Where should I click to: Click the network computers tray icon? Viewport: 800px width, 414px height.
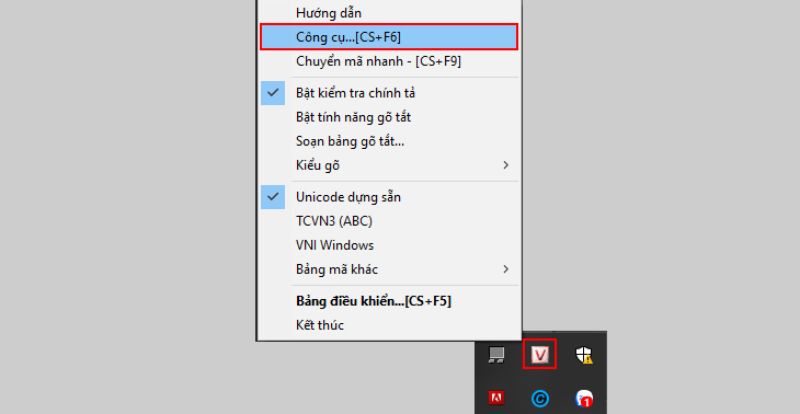click(496, 355)
